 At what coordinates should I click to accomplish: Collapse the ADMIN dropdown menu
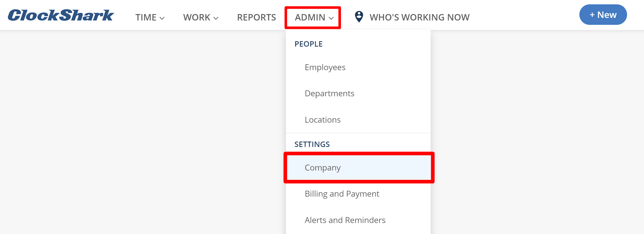313,17
